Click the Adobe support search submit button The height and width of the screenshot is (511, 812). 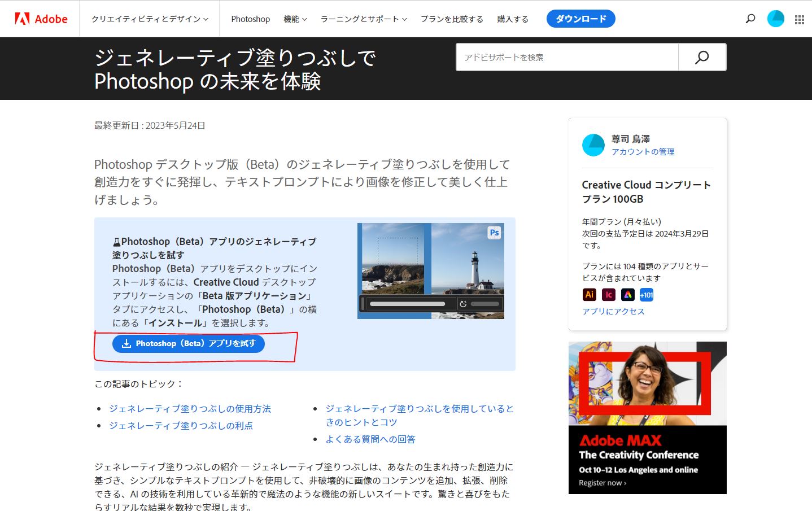click(702, 57)
